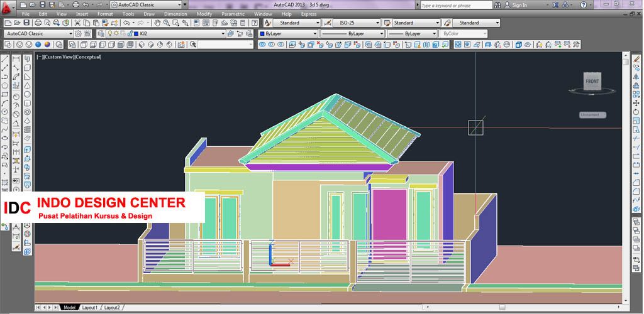Screen dimensions: 644x314
Task: Click the blue ByLayer color swatch
Action: 262,34
